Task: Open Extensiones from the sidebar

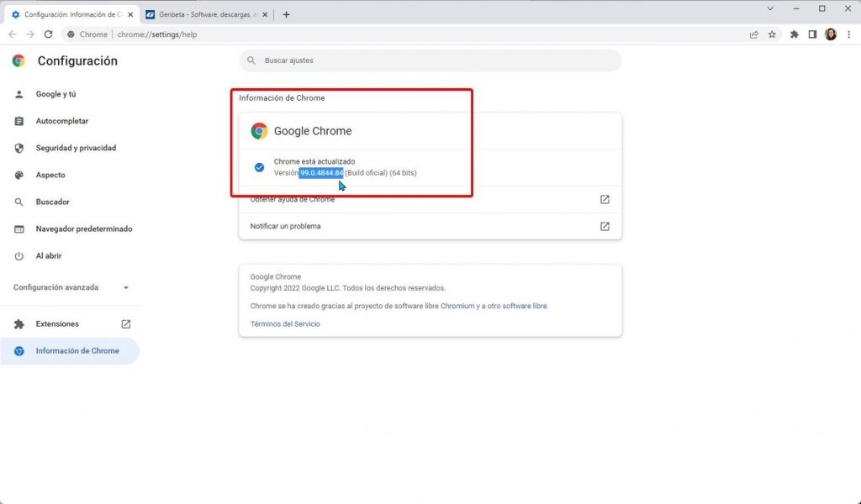Action: click(57, 323)
